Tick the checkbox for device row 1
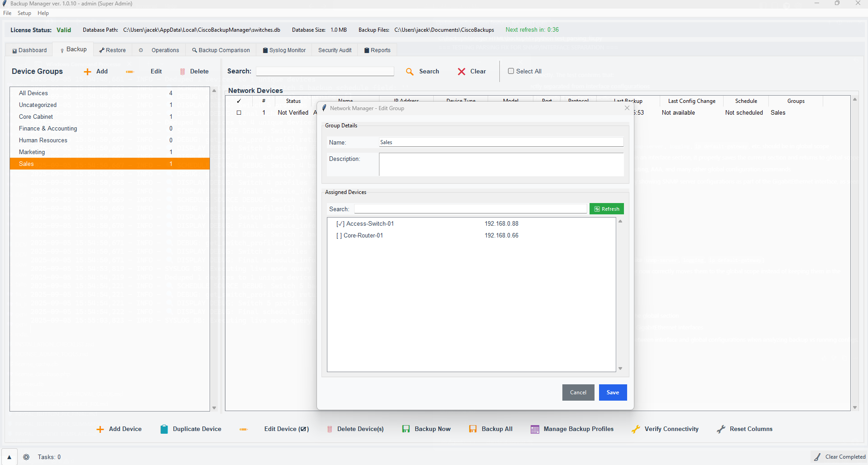This screenshot has width=868, height=465. [x=239, y=113]
